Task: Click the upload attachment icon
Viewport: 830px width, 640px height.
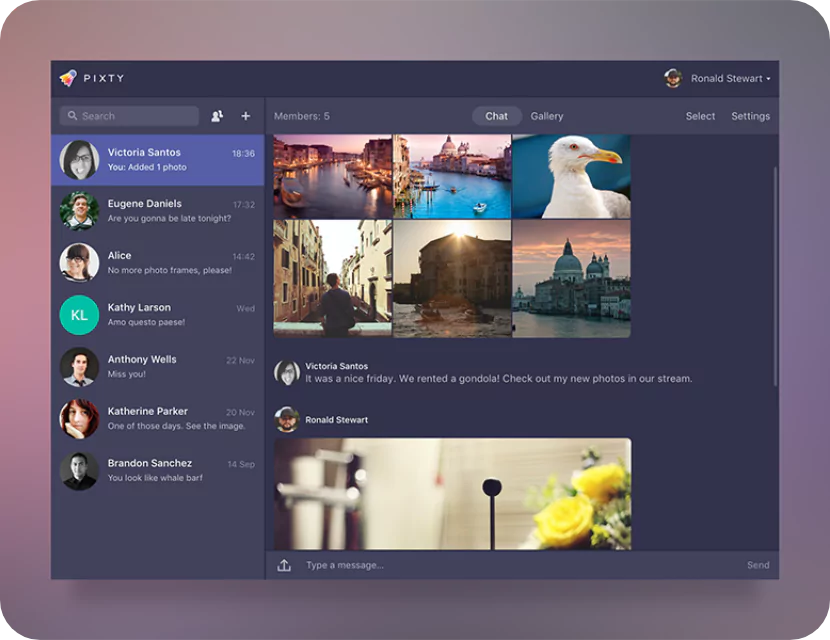Action: tap(284, 565)
